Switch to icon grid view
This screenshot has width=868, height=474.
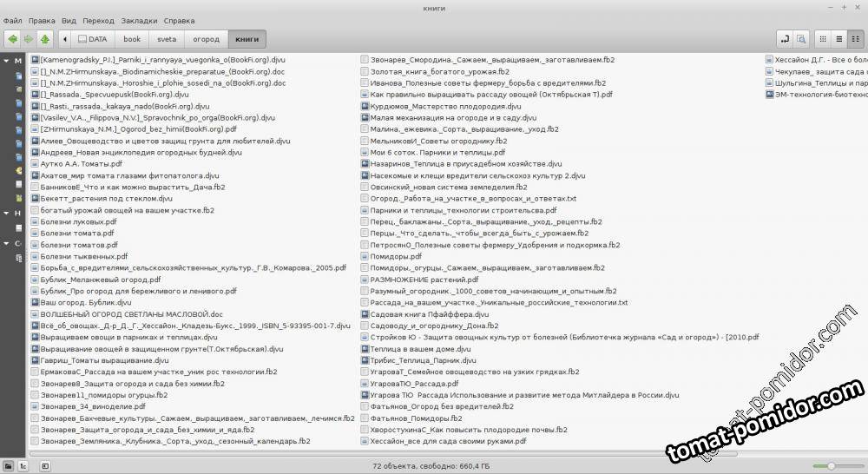click(x=821, y=39)
